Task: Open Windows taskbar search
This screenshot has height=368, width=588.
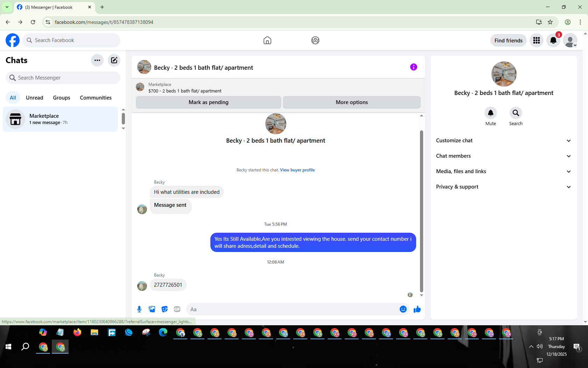Action: coord(25,347)
